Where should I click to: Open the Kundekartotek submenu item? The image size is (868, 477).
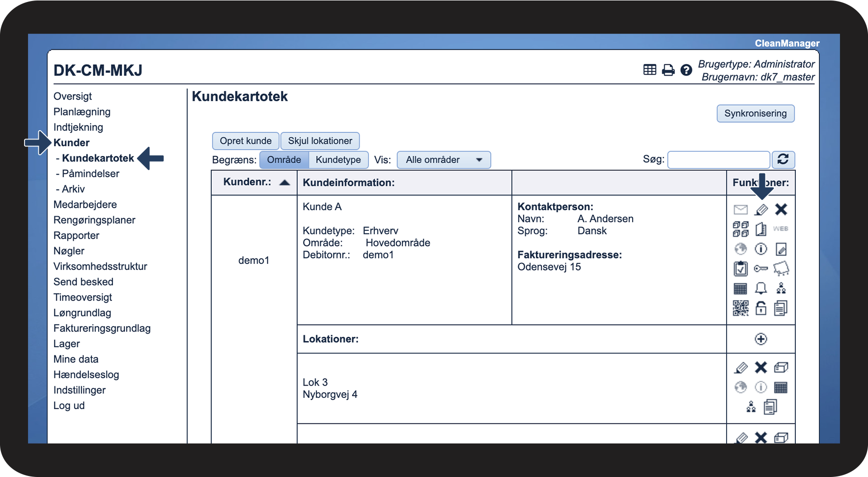(98, 158)
